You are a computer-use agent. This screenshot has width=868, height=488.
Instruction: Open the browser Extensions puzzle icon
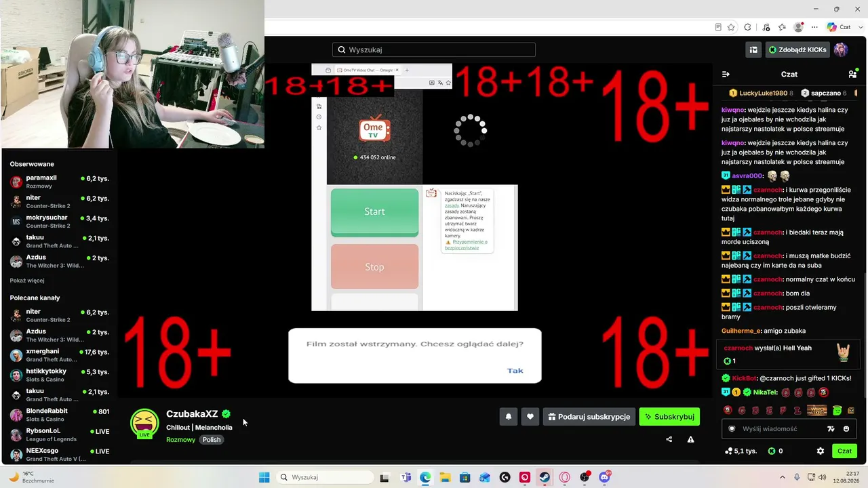coord(747,27)
